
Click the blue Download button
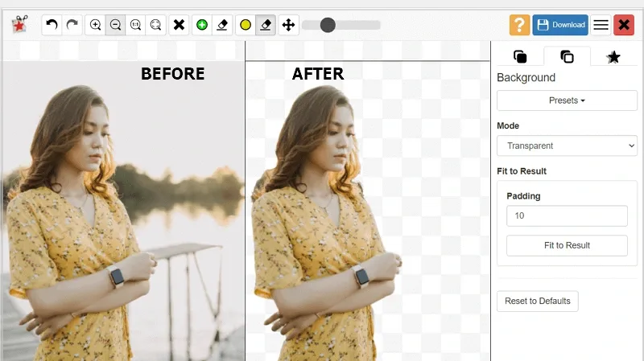(560, 25)
